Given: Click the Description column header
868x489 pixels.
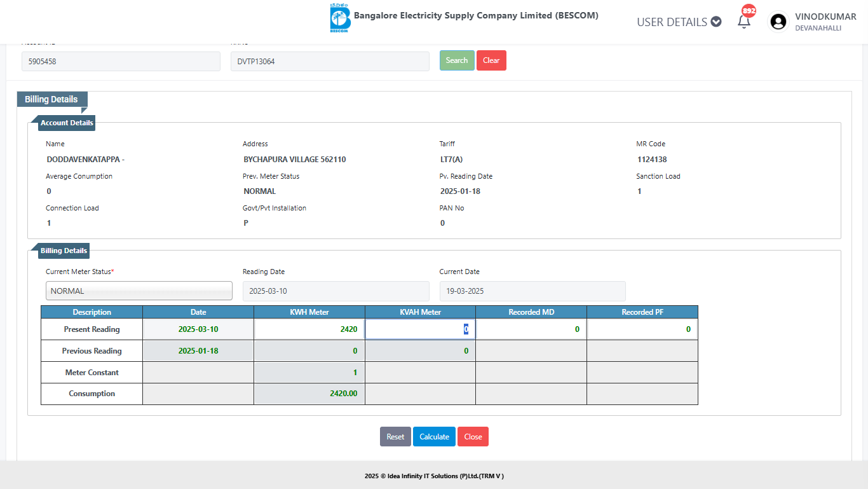Looking at the screenshot, I should [x=92, y=312].
